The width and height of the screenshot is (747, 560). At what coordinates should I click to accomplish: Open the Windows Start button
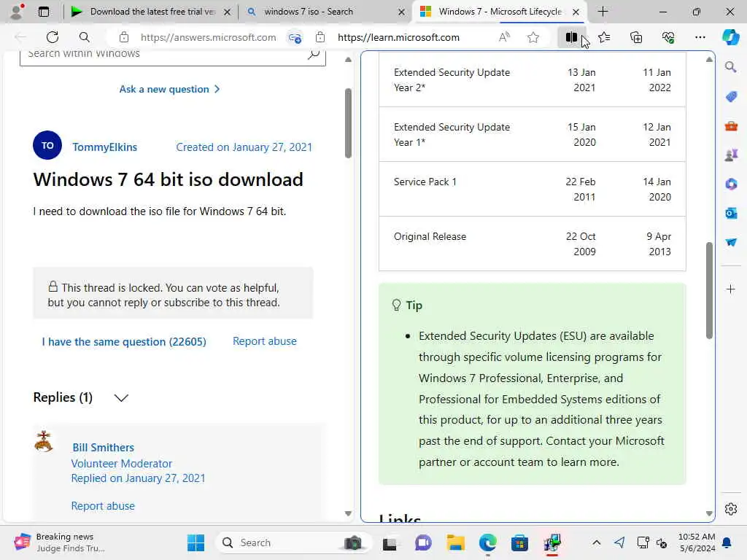(196, 542)
